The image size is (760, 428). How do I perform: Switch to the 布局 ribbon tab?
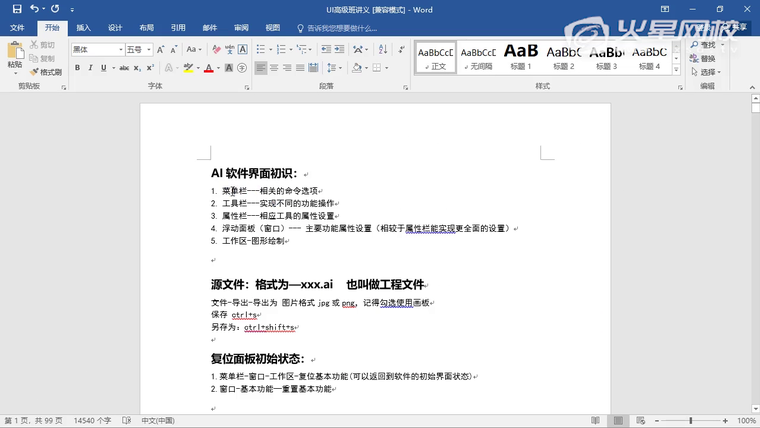(146, 28)
